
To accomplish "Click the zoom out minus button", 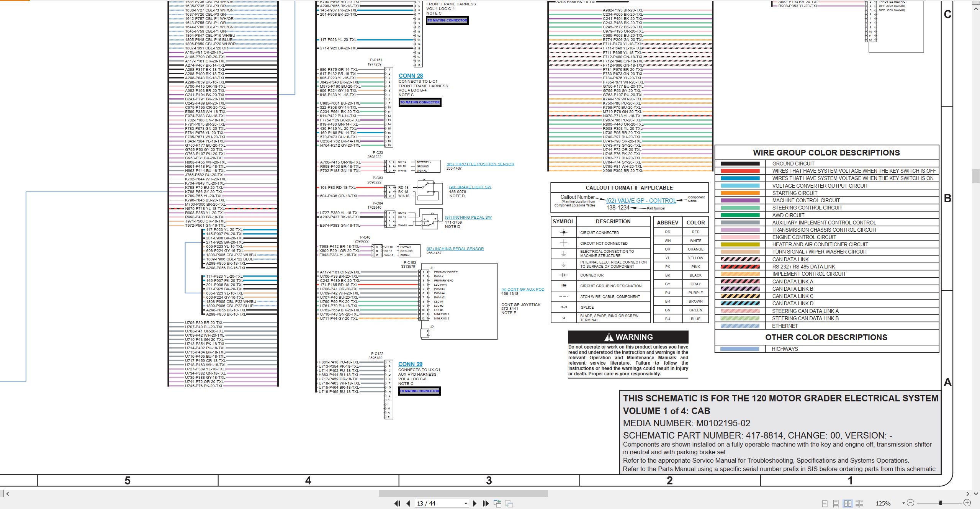I will 911,503.
